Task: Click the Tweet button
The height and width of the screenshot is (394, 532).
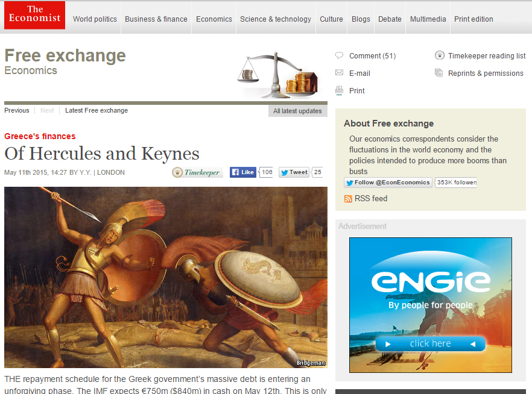Action: coord(294,172)
